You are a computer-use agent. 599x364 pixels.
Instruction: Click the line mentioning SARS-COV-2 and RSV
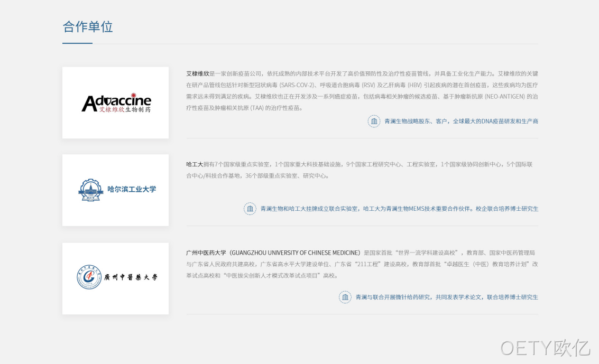pos(362,85)
